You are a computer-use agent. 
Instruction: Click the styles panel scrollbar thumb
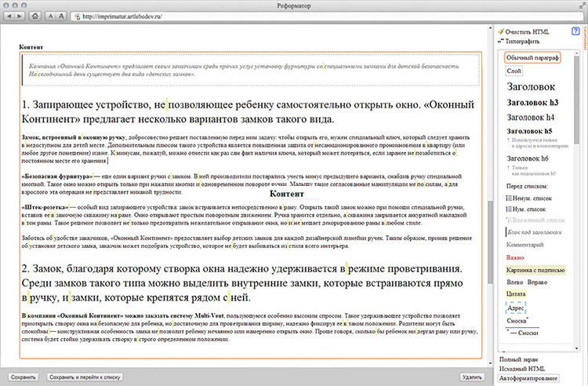(577, 100)
